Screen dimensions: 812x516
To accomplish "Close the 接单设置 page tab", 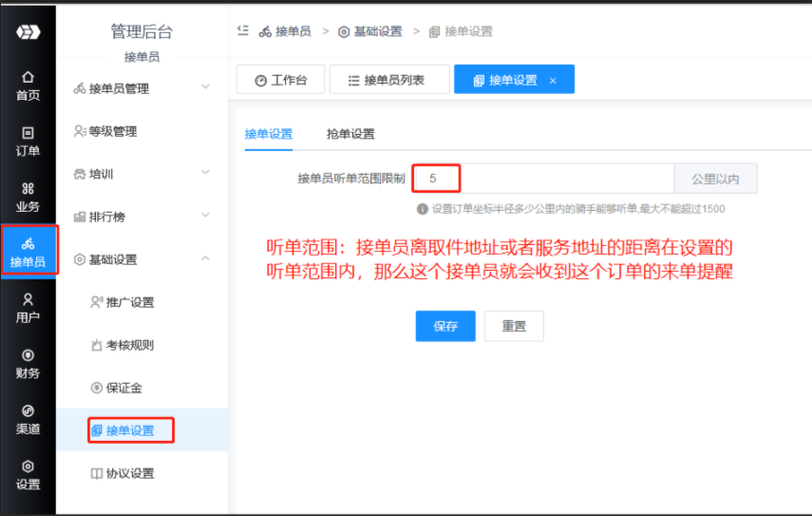I will point(553,81).
